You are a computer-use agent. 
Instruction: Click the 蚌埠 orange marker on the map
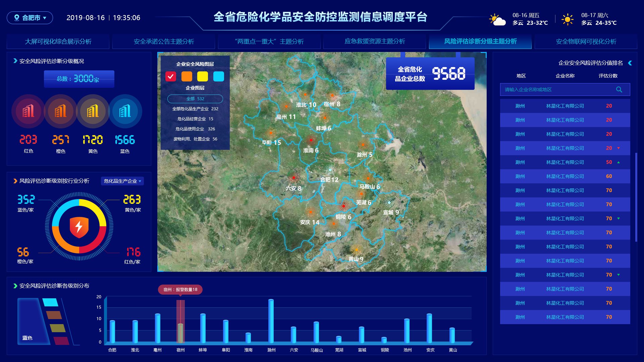point(325,118)
